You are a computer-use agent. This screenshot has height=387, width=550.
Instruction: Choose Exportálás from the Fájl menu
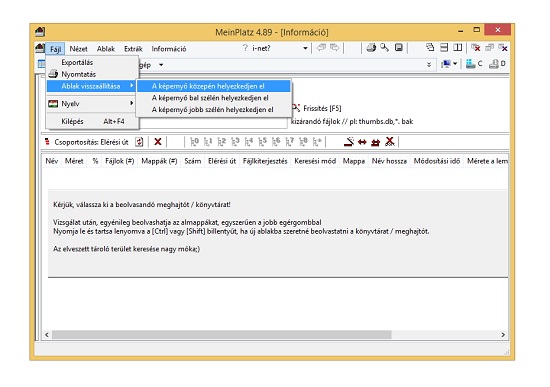pyautogui.click(x=93, y=62)
